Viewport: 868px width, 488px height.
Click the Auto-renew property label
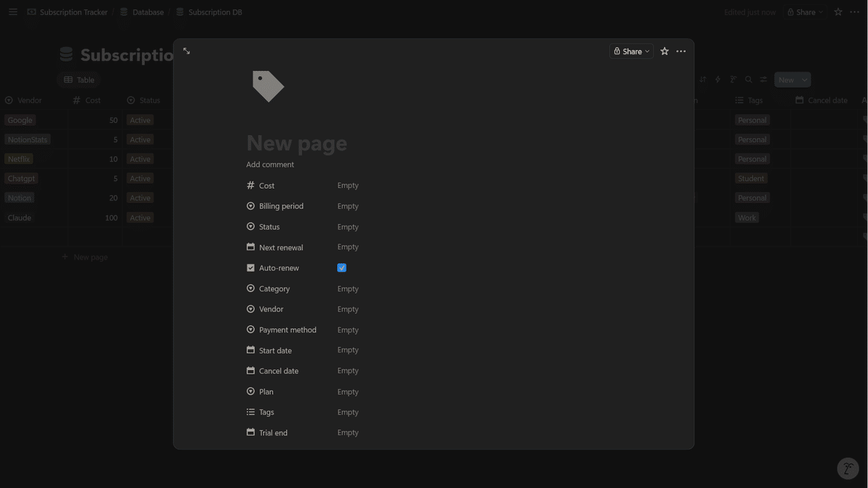[x=273, y=267]
